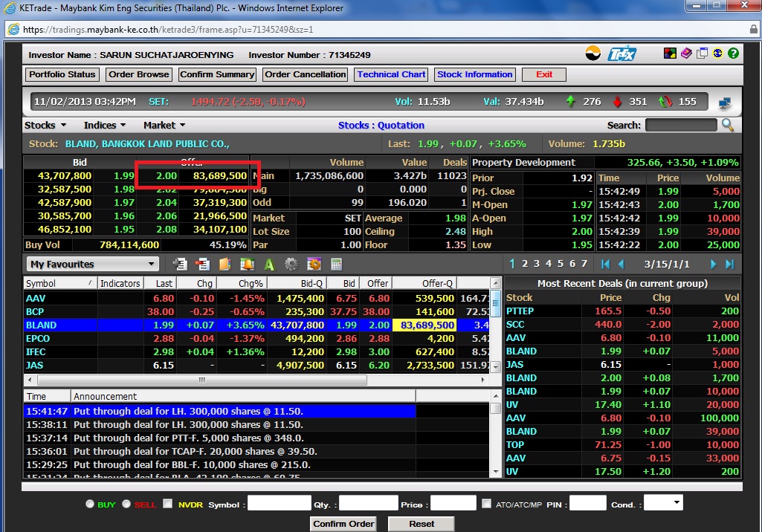Screen dimensions: 762x532
Task: Click the Maybank orange and black logo icon
Action: pos(593,53)
